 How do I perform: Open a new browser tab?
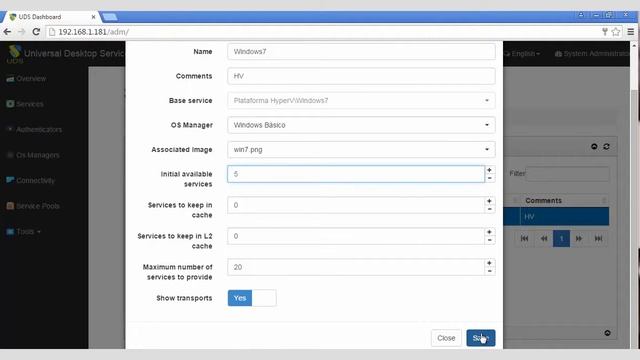click(x=110, y=17)
